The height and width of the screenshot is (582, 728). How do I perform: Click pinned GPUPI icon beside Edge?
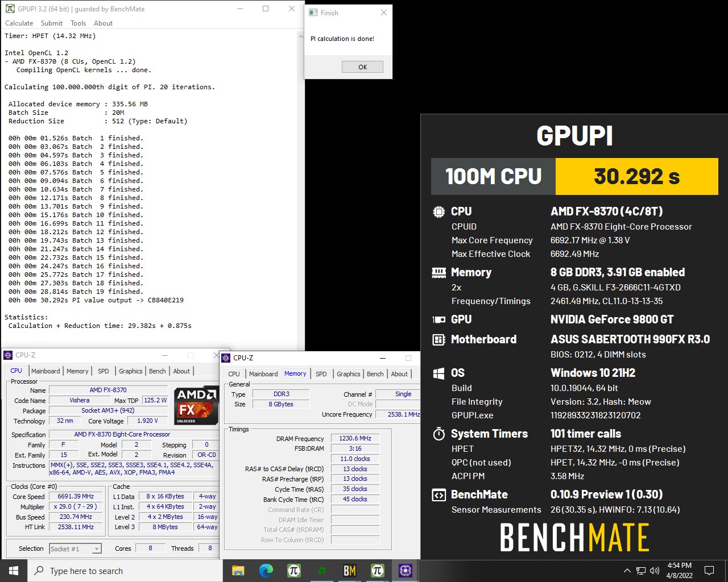tap(294, 571)
